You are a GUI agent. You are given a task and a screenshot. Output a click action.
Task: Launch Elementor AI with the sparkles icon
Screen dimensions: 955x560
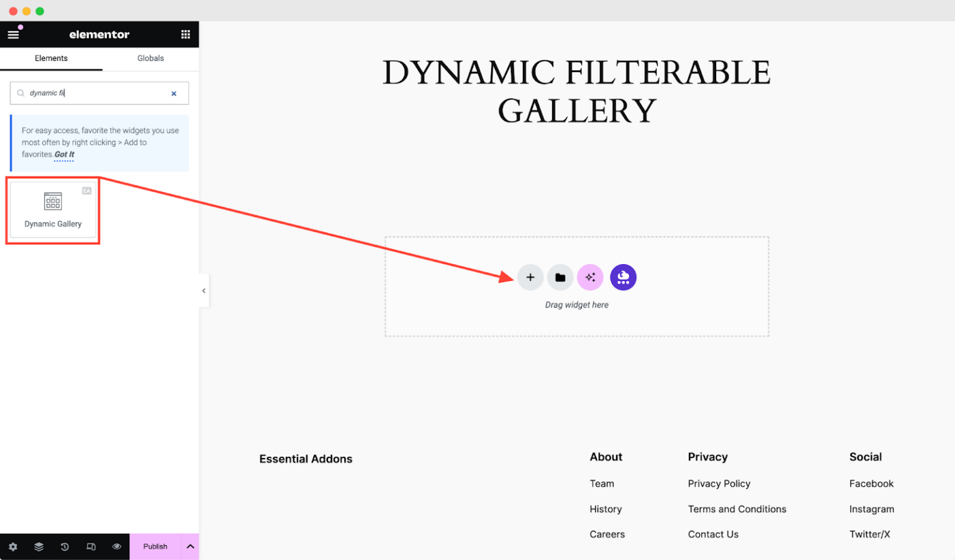[590, 277]
